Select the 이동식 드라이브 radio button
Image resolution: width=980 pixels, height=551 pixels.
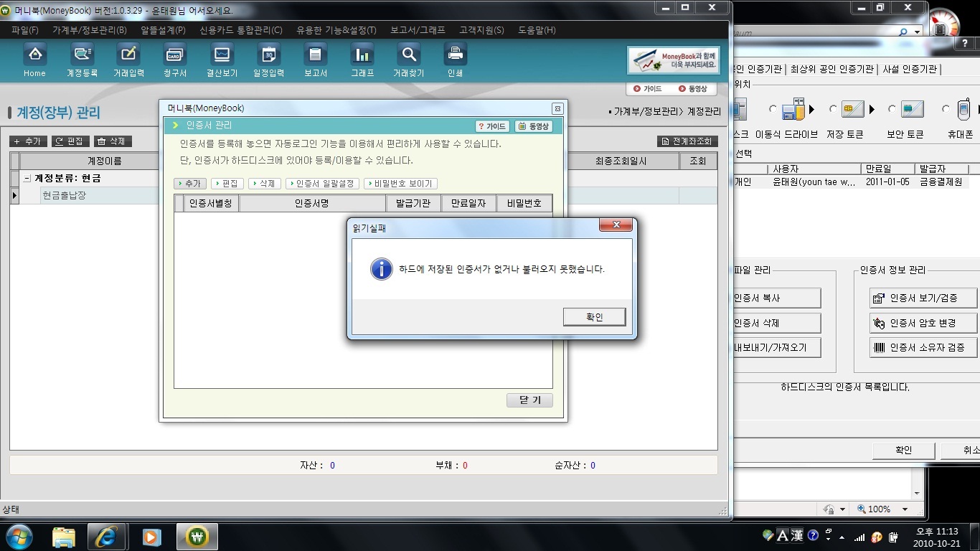coord(773,110)
